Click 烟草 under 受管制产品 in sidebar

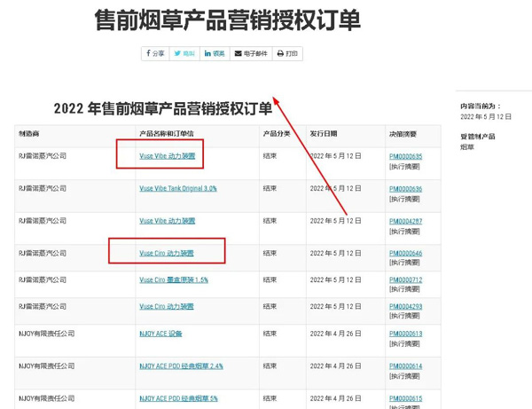point(467,147)
